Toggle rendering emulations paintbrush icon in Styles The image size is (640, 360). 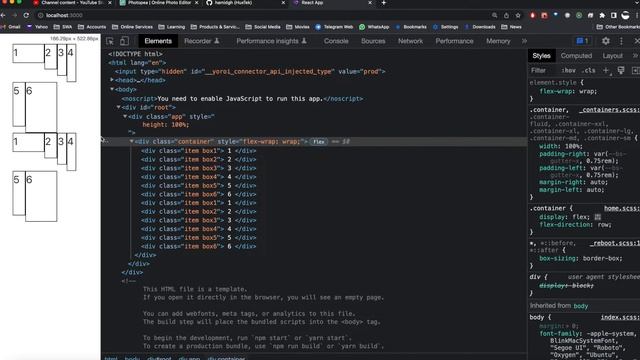[x=621, y=70]
